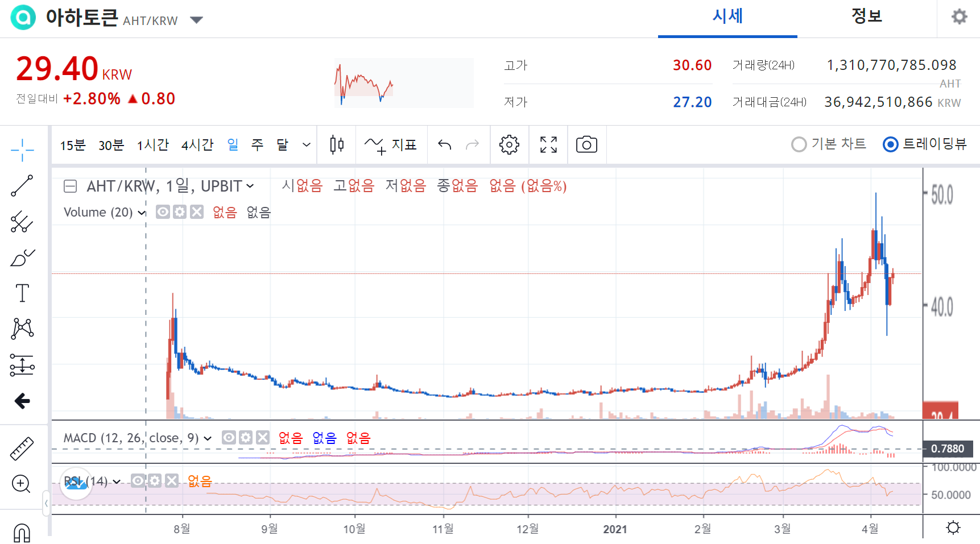Select the trend line drawing tool
The height and width of the screenshot is (544, 980).
click(22, 186)
